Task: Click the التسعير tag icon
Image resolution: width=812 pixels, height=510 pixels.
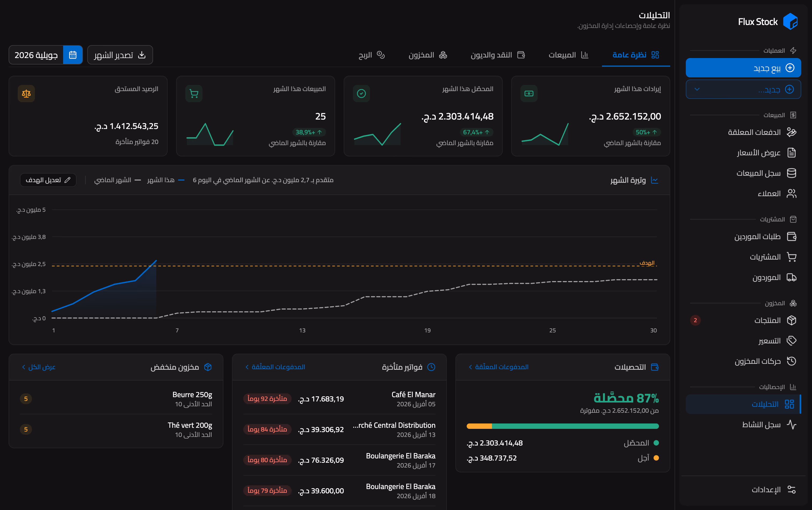Action: point(791,341)
